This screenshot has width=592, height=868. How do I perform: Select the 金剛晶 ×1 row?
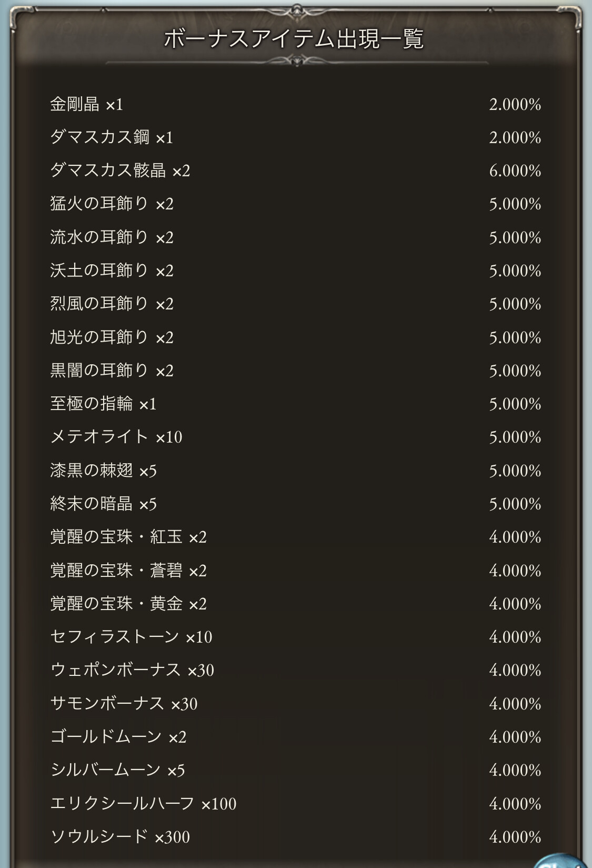[x=87, y=104]
